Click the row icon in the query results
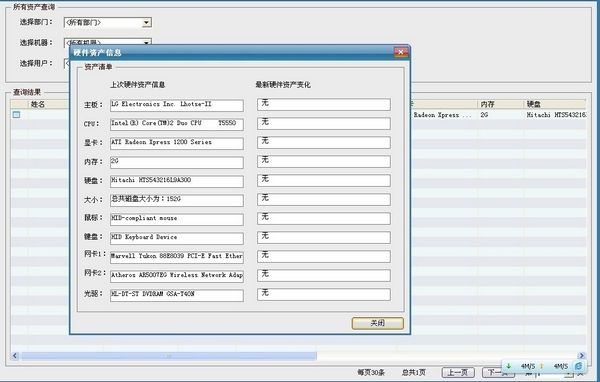The height and width of the screenshot is (382, 600). (x=16, y=114)
